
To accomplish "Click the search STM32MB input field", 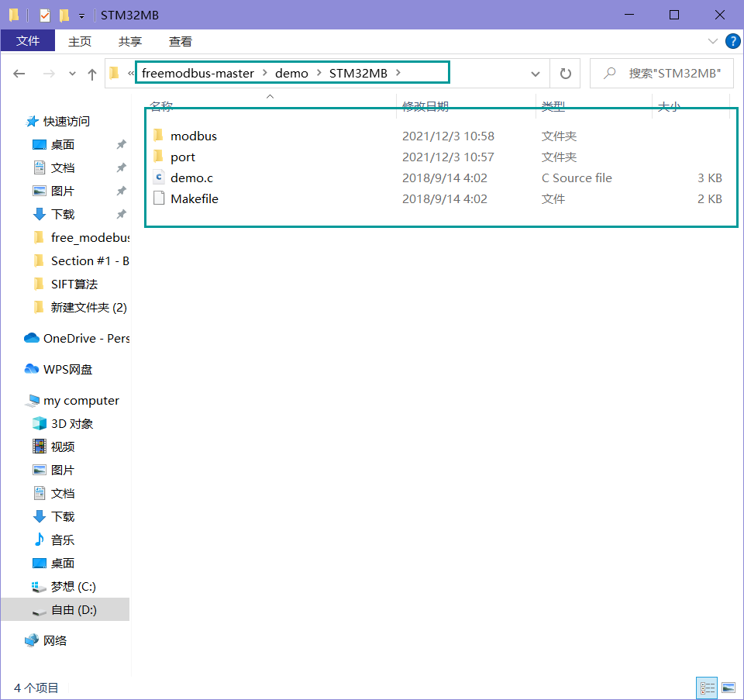I will click(x=661, y=74).
